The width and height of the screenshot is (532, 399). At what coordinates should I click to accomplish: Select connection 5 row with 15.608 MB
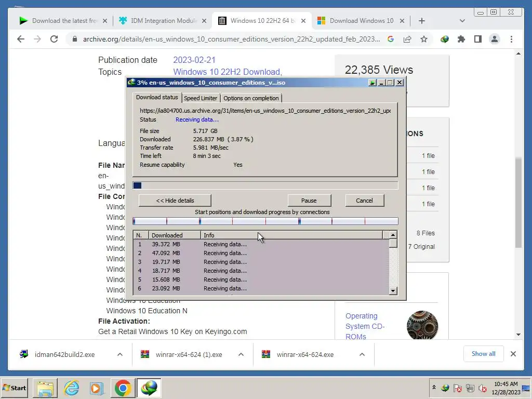point(261,280)
